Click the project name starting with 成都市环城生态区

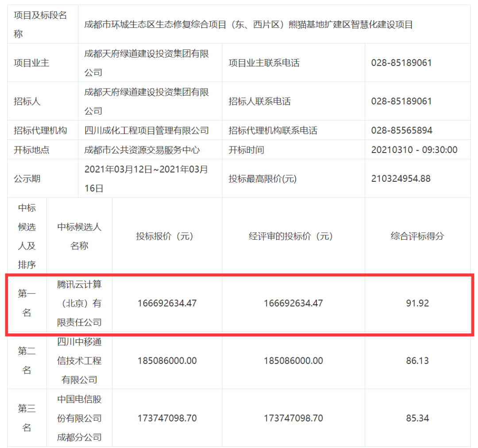248,24
